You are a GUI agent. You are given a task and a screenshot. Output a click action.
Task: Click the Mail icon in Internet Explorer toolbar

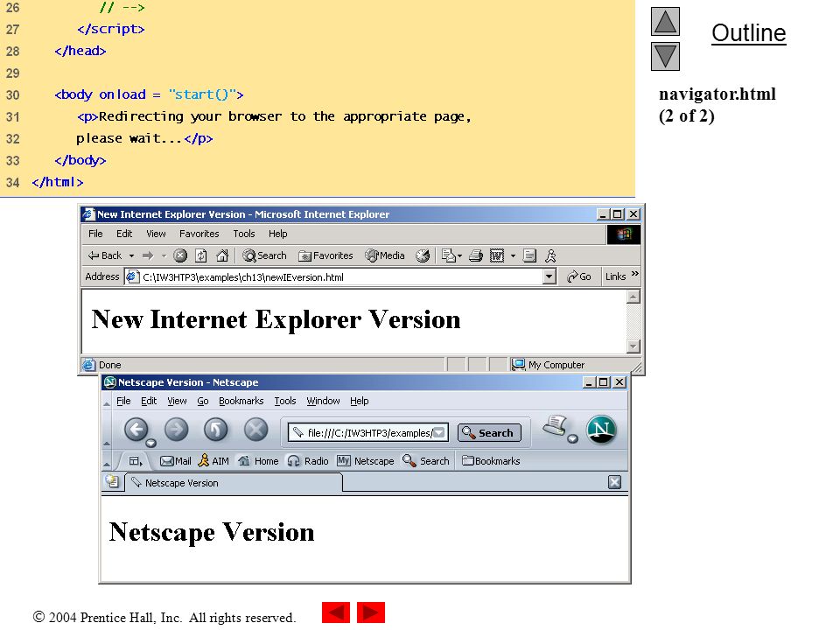(451, 255)
